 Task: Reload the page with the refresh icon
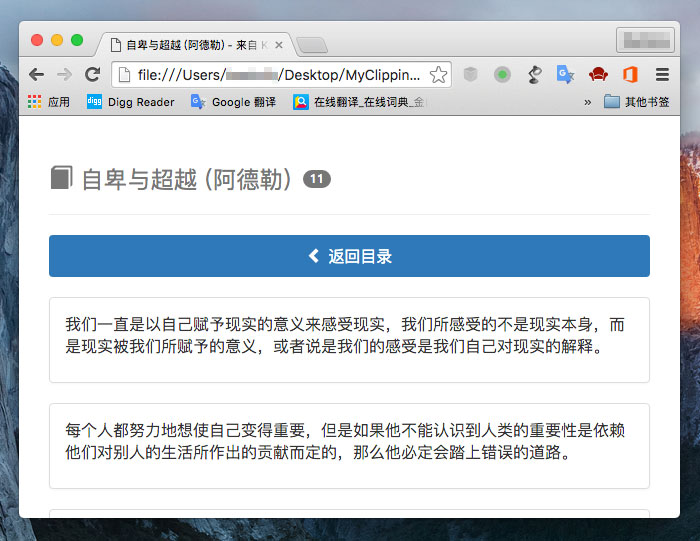tap(92, 75)
